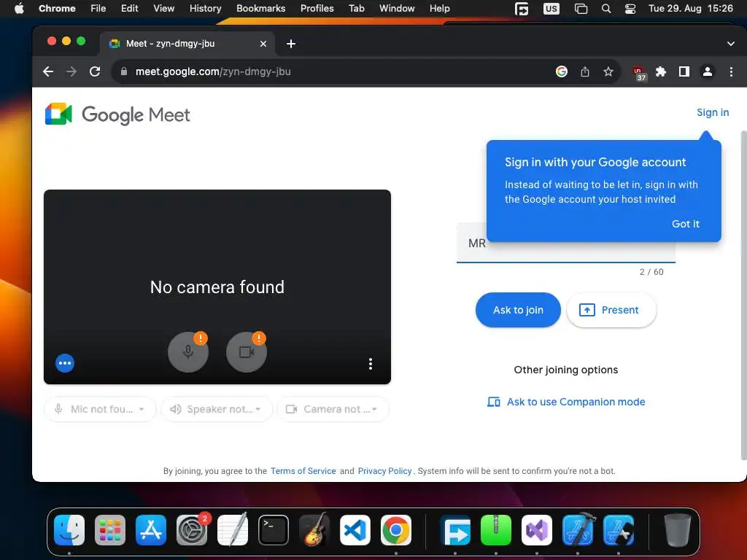Image resolution: width=747 pixels, height=560 pixels.
Task: Reload the Meet page
Action: click(x=95, y=71)
